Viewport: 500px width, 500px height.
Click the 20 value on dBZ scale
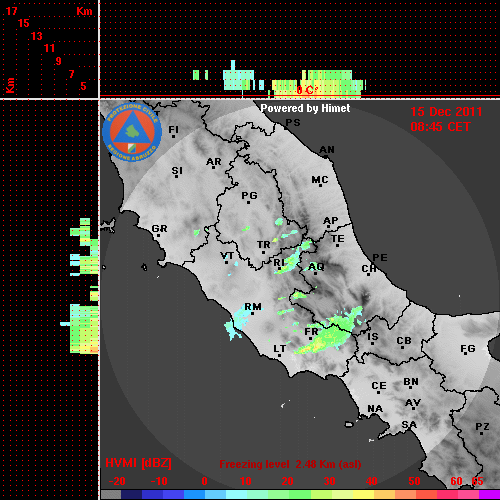tap(287, 481)
